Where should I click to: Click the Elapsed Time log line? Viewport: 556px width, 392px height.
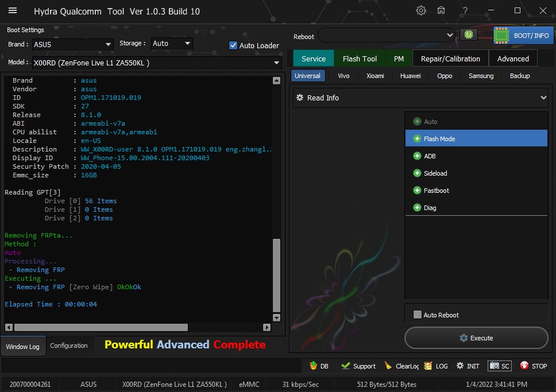pyautogui.click(x=51, y=304)
